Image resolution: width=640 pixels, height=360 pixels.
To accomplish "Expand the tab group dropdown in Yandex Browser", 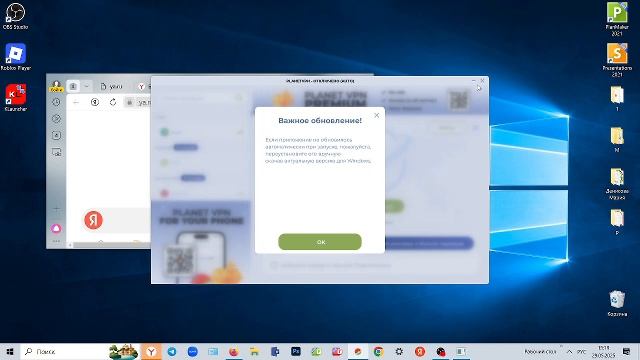I will pyautogui.click(x=86, y=87).
